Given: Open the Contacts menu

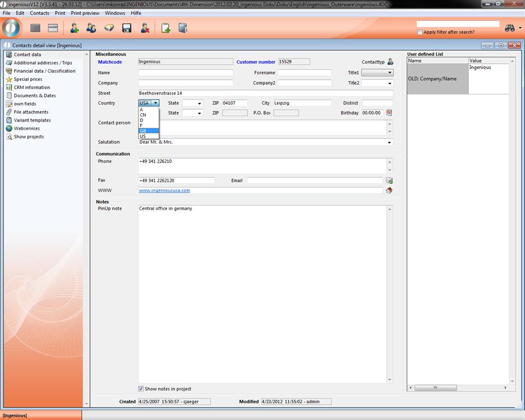Looking at the screenshot, I should point(39,13).
